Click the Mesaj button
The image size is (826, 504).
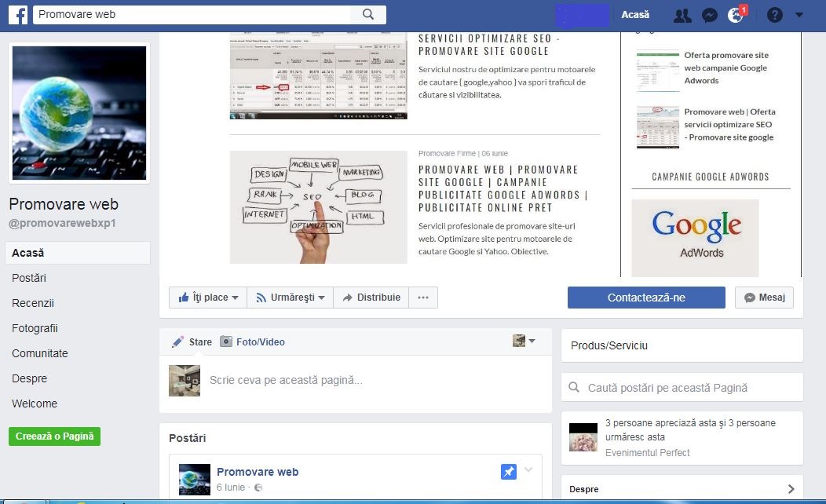pyautogui.click(x=765, y=298)
